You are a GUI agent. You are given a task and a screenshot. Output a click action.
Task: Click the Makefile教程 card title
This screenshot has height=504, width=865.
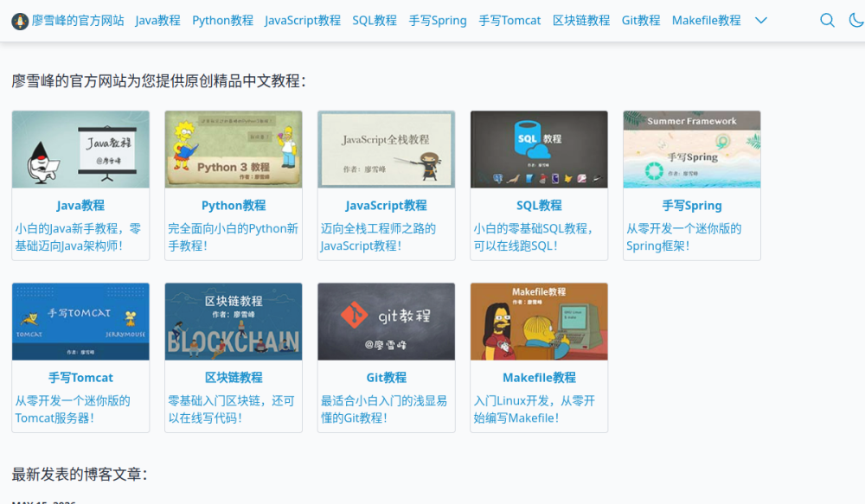539,378
